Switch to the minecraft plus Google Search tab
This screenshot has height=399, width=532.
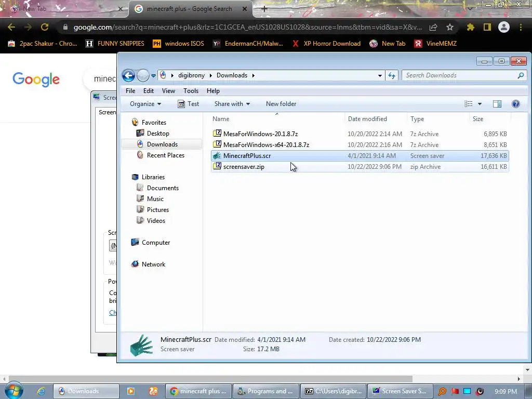click(x=190, y=9)
